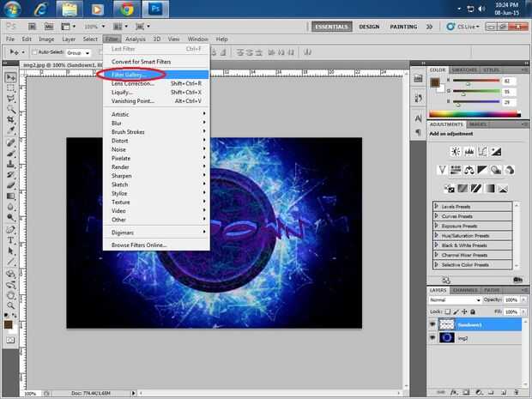Open the Blur submenu

pos(156,124)
